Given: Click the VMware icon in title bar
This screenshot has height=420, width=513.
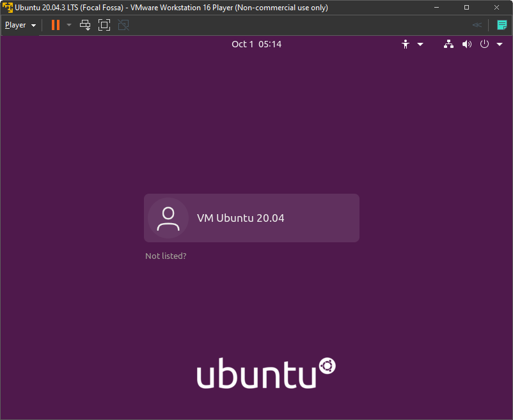Looking at the screenshot, I should [8, 8].
